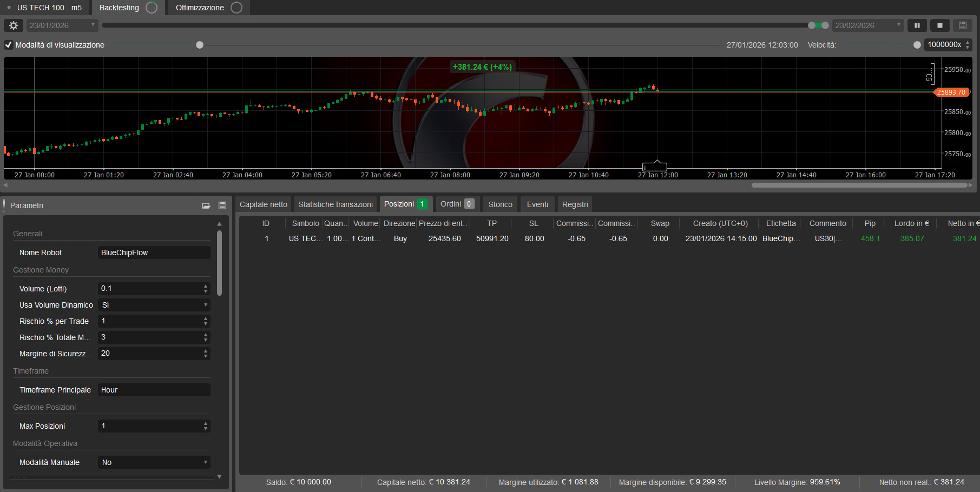Open the backtesting settings gear icon

[13, 25]
